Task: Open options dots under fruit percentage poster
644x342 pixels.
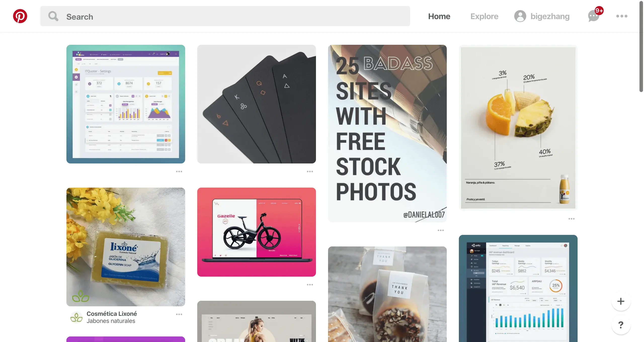Action: pos(572,219)
